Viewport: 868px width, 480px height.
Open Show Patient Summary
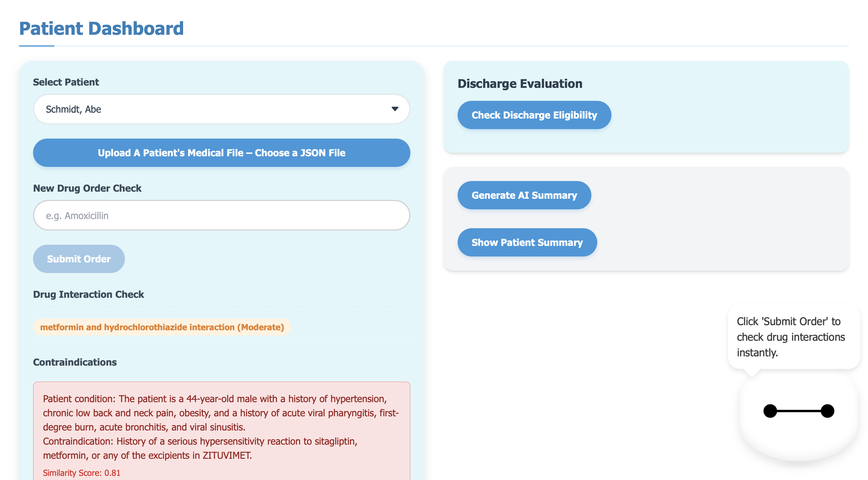[527, 242]
